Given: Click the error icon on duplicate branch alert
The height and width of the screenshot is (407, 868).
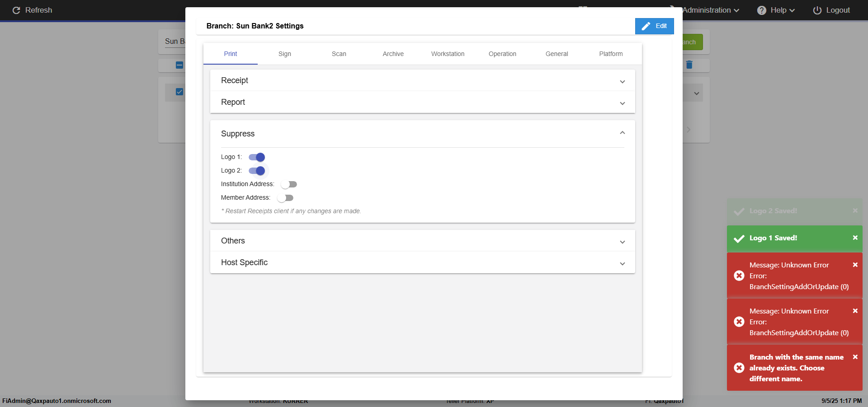Looking at the screenshot, I should click(x=739, y=368).
